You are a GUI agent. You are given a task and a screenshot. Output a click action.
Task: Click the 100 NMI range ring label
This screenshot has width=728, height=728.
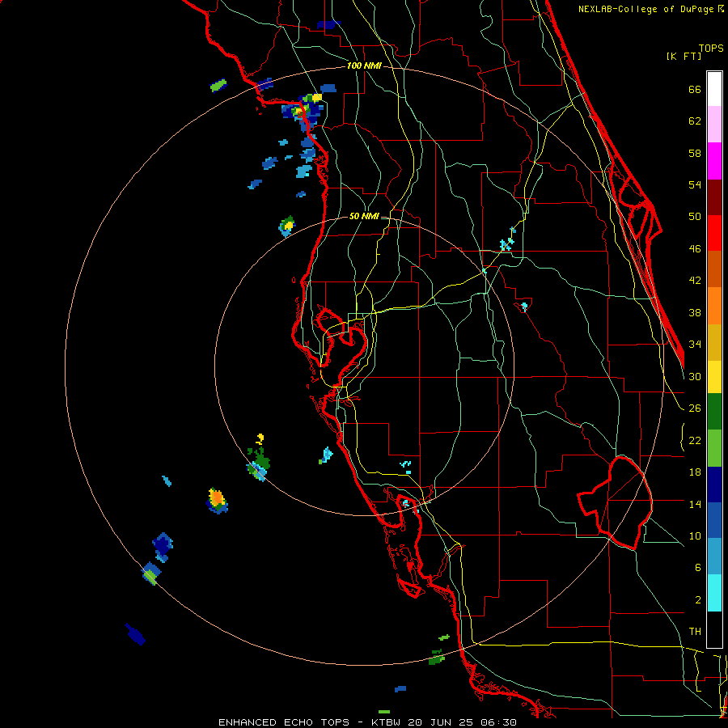tap(364, 66)
